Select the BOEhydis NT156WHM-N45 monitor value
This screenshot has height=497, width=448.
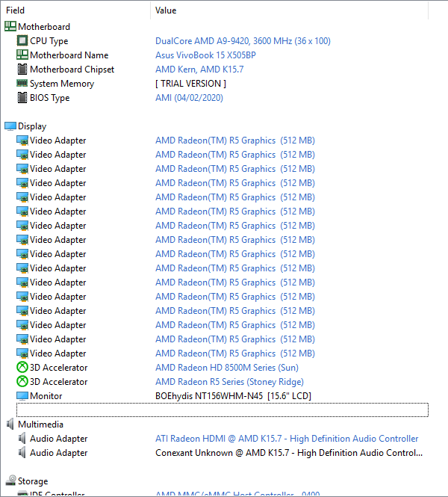pos(233,396)
